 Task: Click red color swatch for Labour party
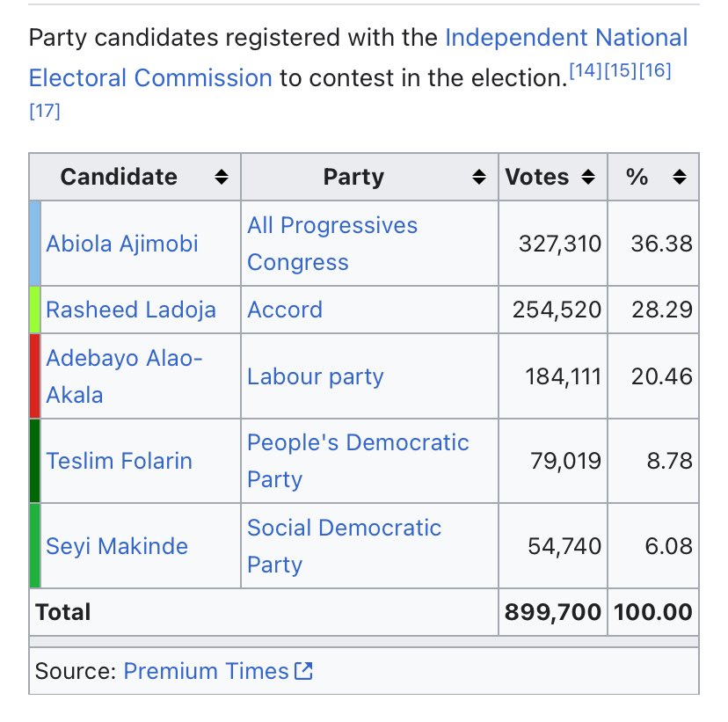tap(35, 376)
